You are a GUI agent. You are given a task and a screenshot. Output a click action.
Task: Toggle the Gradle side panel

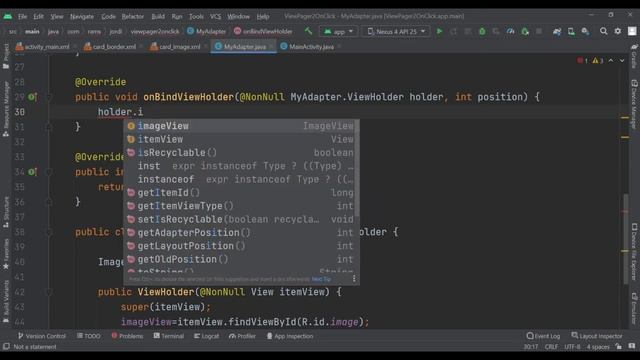pos(634,56)
